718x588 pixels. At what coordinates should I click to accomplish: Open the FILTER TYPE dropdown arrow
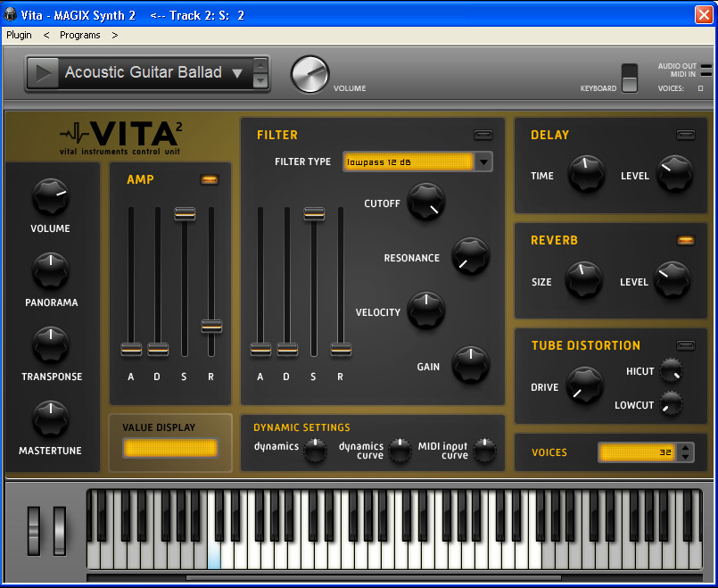(x=483, y=162)
